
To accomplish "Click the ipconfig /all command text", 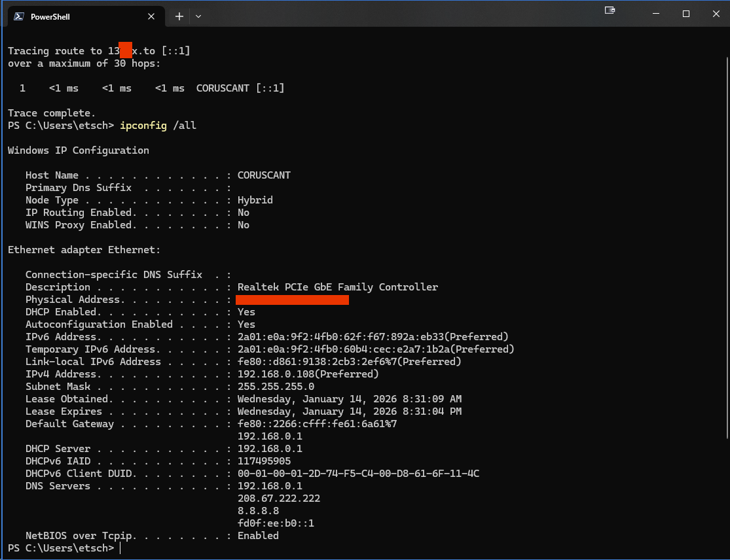I will point(158,126).
